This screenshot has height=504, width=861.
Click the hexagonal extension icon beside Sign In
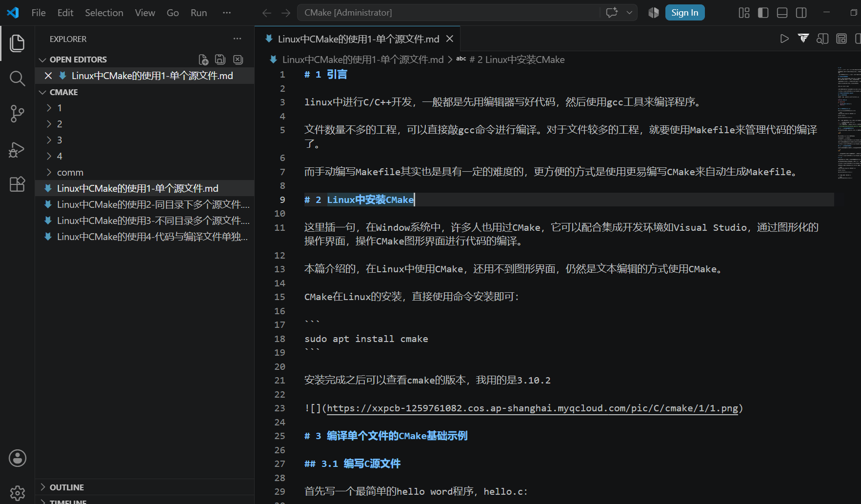654,13
